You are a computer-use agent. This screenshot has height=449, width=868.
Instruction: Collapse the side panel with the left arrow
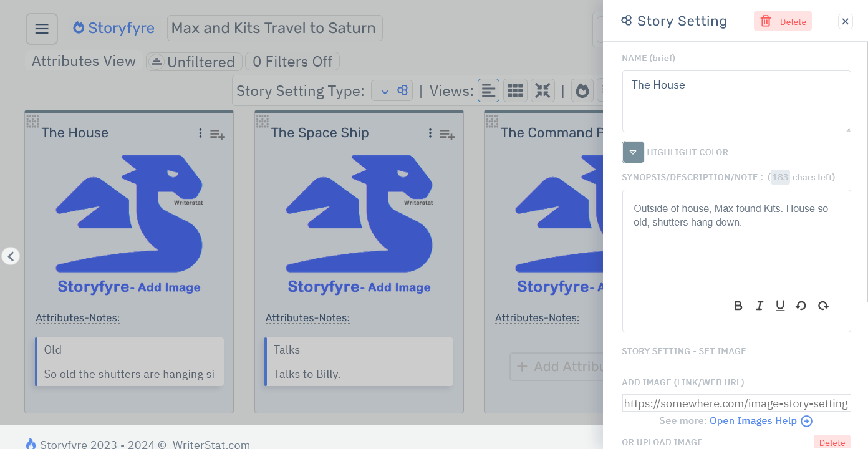[x=11, y=256]
